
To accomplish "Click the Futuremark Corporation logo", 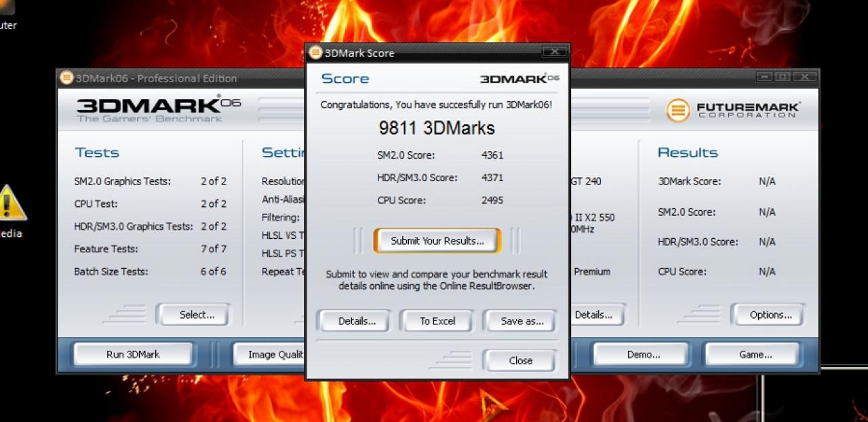I will pyautogui.click(x=733, y=110).
